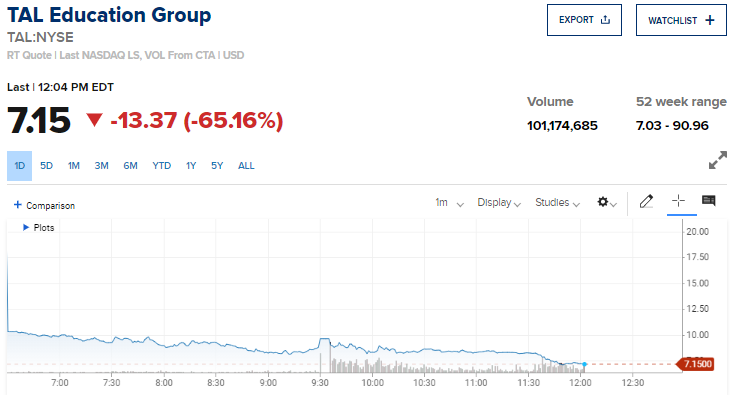Click the 1D selected range tab
This screenshot has height=395, width=730.
click(20, 166)
